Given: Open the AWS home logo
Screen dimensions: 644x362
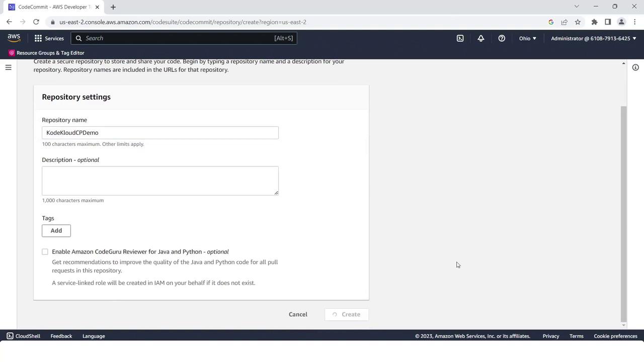Looking at the screenshot, I should [x=14, y=38].
